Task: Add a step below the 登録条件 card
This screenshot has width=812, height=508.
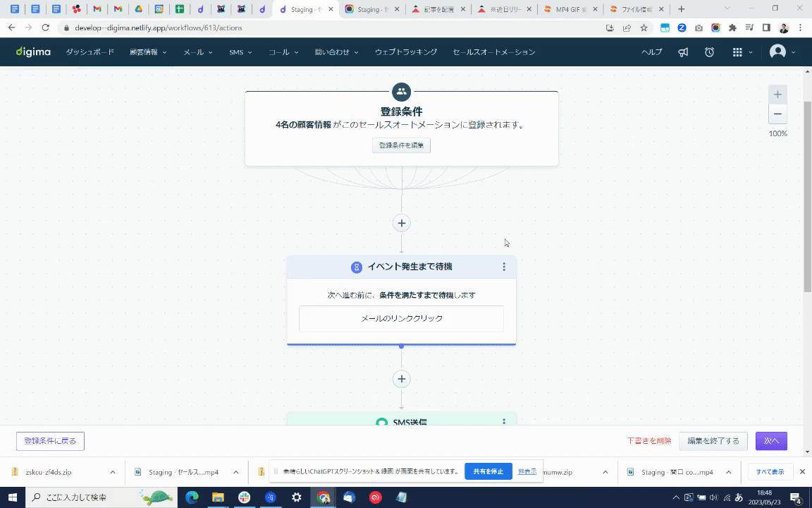Action: pos(401,223)
